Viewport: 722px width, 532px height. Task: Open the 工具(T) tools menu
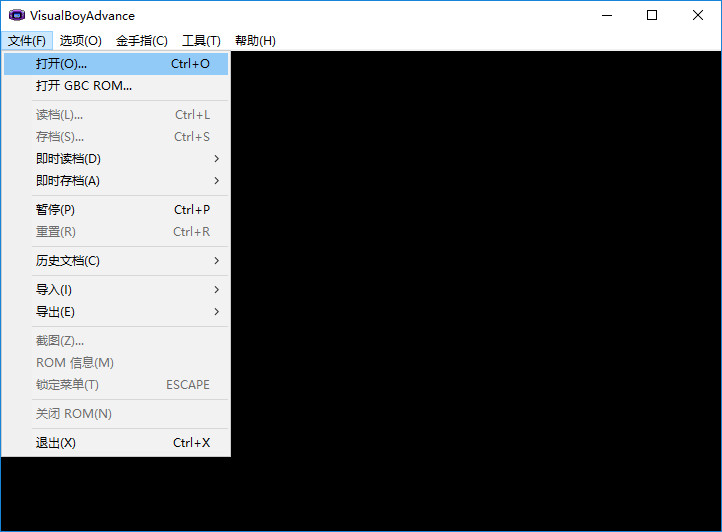[201, 41]
